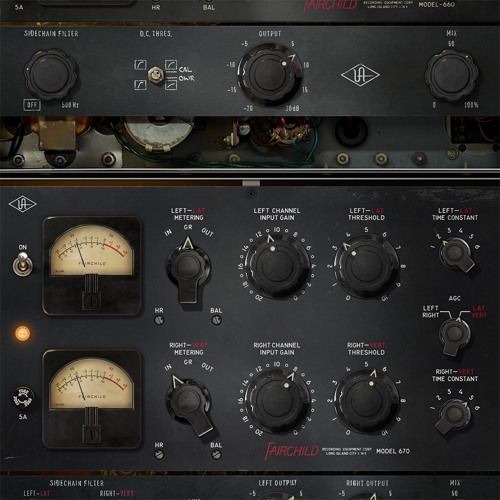Click Right-Vert Metering rotary switch

[190, 403]
